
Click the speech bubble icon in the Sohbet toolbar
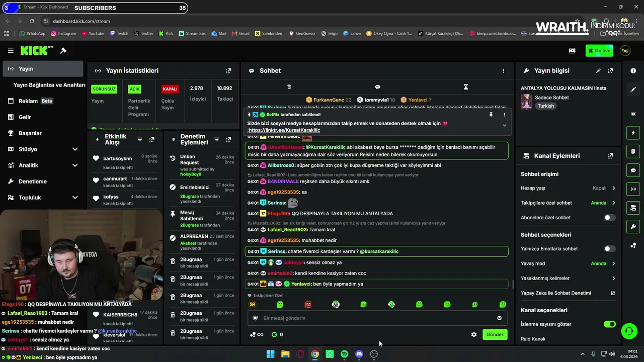377,87
